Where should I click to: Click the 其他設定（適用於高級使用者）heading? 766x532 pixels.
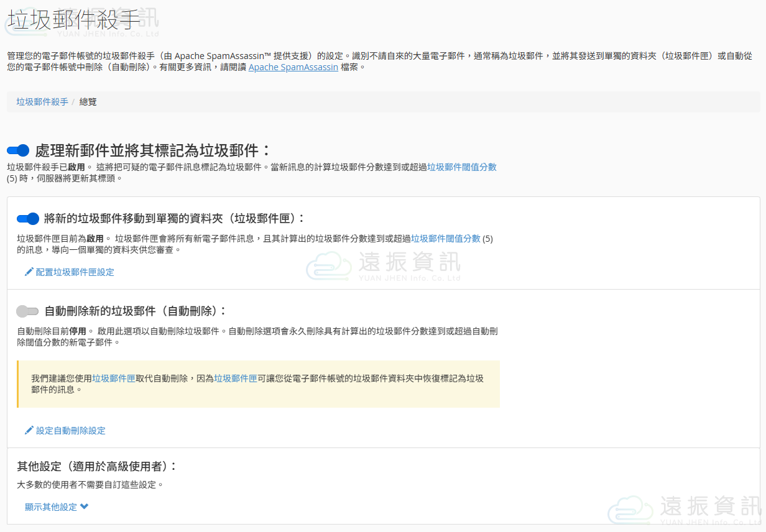[97, 467]
